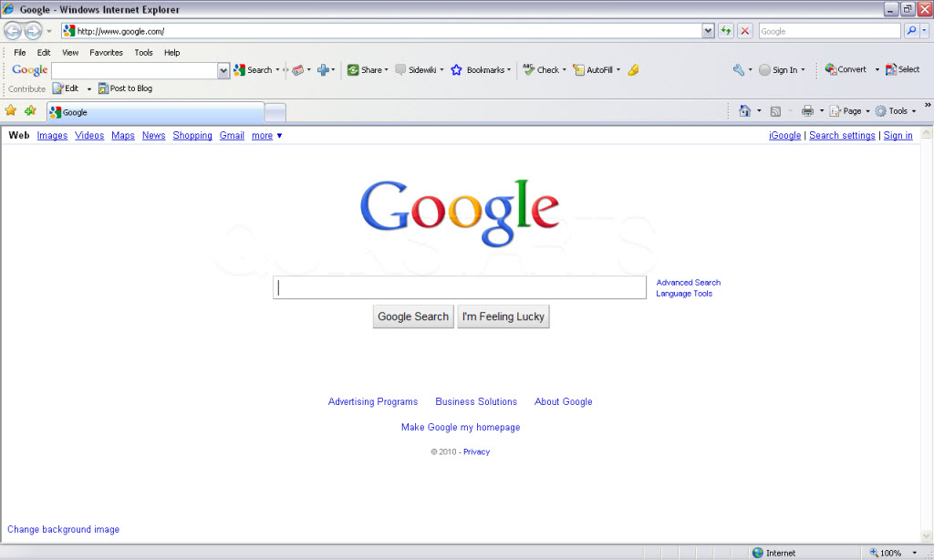Open the Favorites menu
Image resolution: width=934 pixels, height=560 pixels.
[106, 52]
